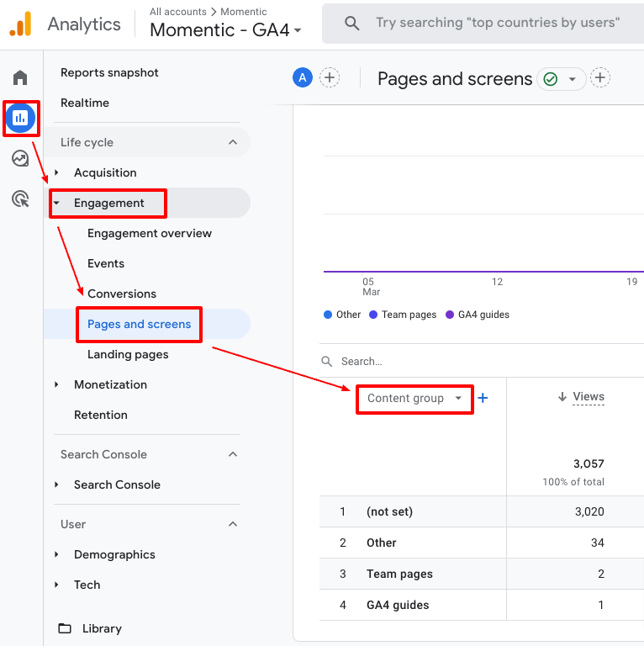Screen dimensions: 644x646
Task: Collapse the Life cycle section
Action: point(233,142)
